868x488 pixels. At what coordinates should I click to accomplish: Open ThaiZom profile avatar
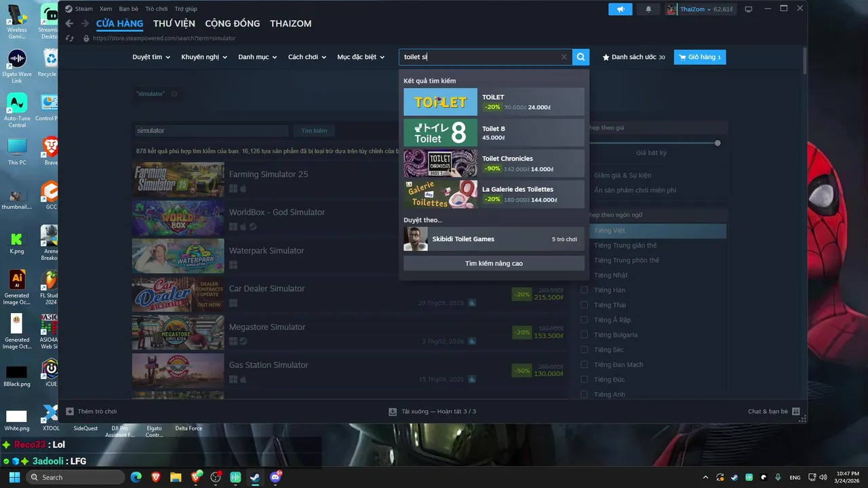pyautogui.click(x=671, y=9)
